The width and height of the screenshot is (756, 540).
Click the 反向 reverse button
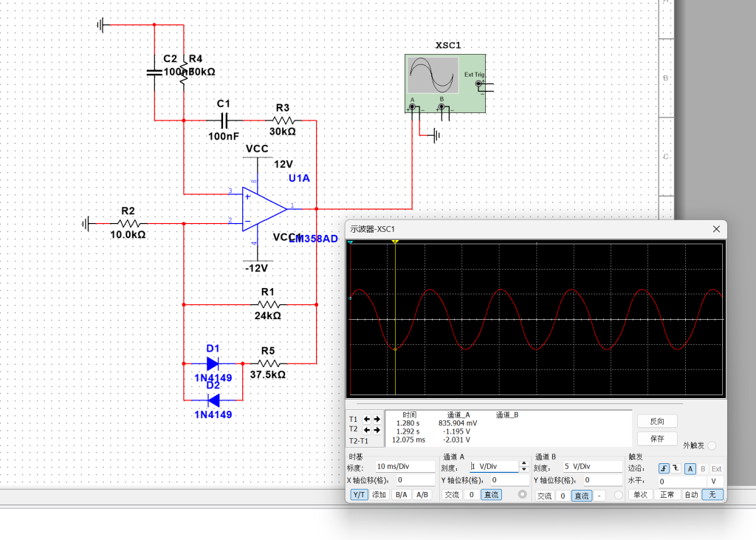click(657, 421)
